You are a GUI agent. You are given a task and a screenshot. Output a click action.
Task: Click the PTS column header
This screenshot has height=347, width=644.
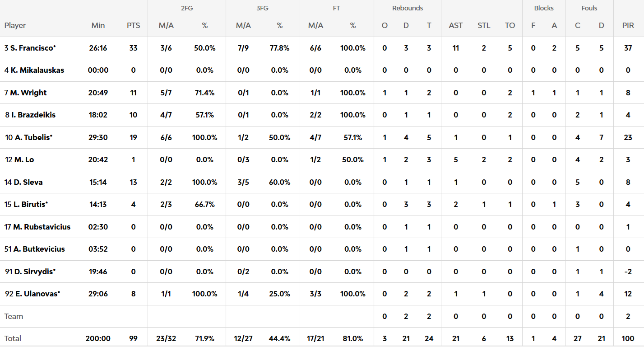[133, 25]
